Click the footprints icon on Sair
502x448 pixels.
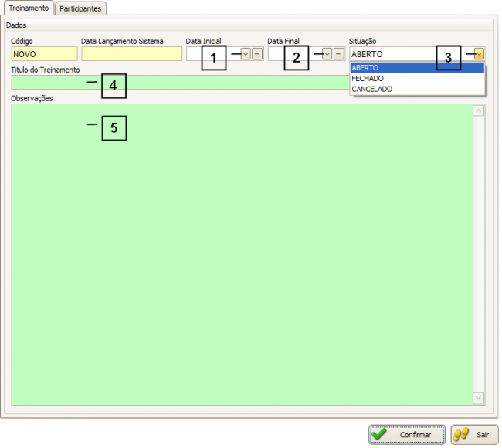click(462, 435)
